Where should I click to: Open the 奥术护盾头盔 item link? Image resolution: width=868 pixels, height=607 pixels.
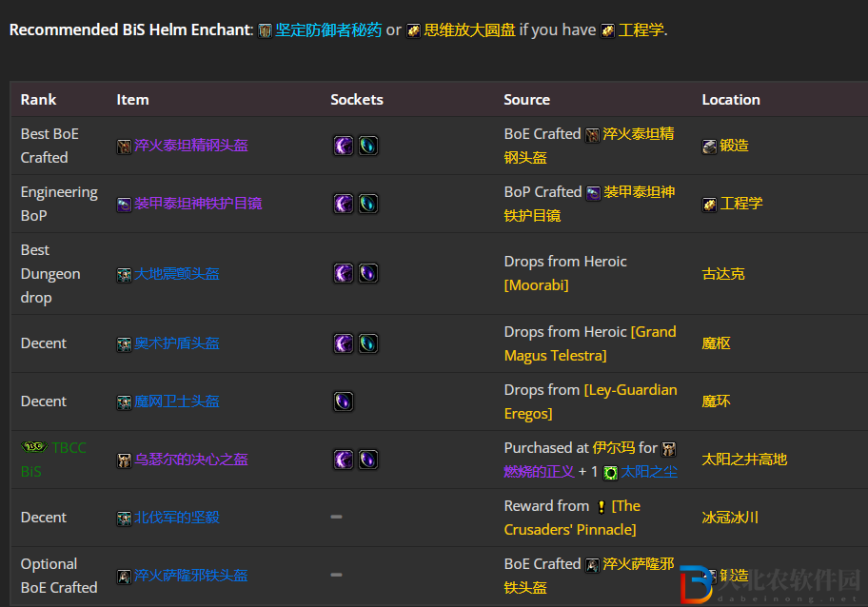click(177, 343)
